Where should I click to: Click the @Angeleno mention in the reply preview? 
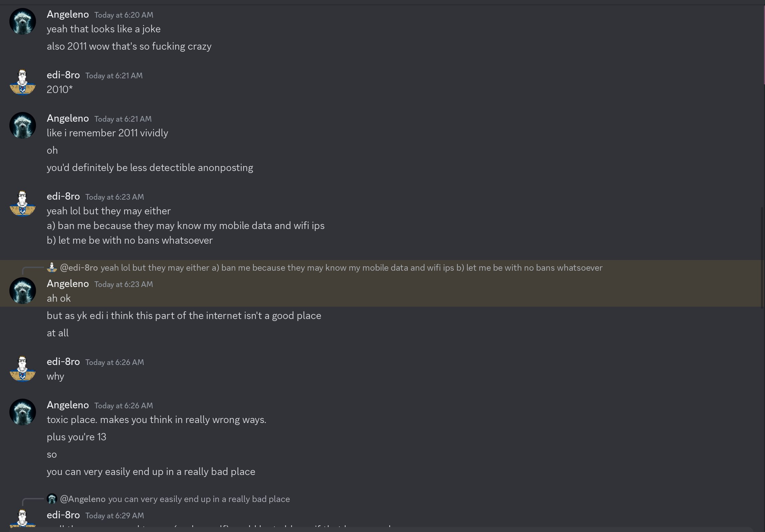83,499
